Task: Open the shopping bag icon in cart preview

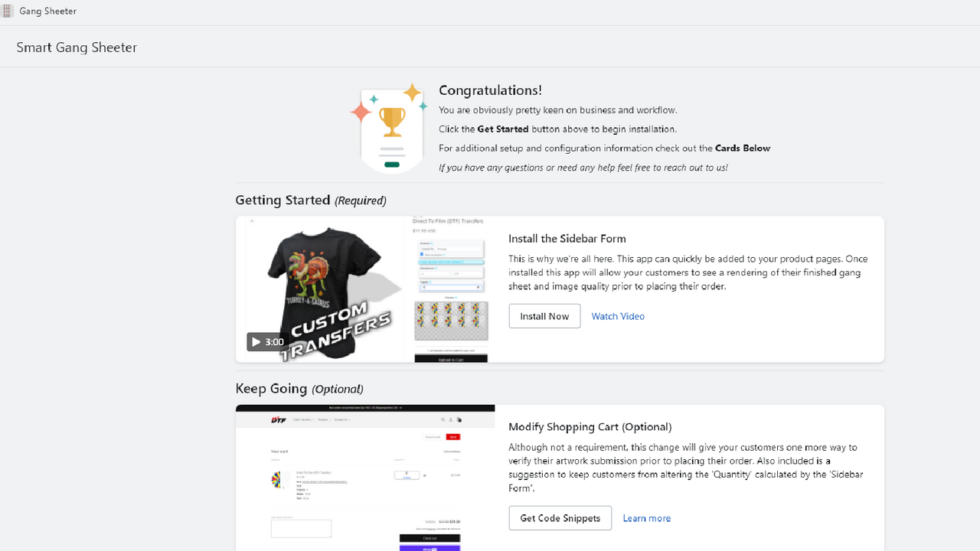Action: [x=459, y=419]
